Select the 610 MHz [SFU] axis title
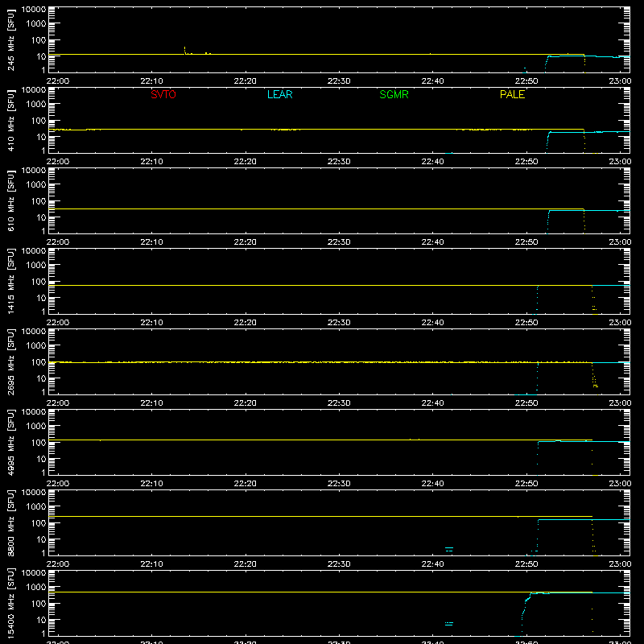Viewport: 644px width, 644px height. click(11, 200)
